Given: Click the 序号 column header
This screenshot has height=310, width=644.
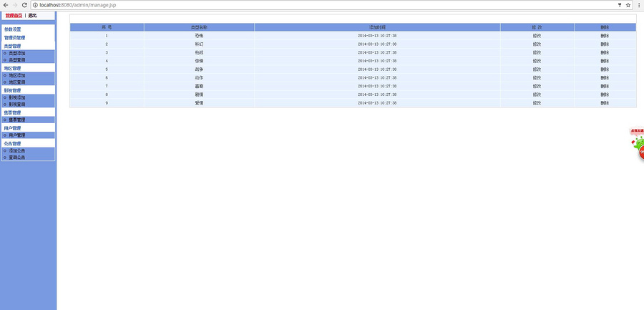Looking at the screenshot, I should click(x=107, y=27).
